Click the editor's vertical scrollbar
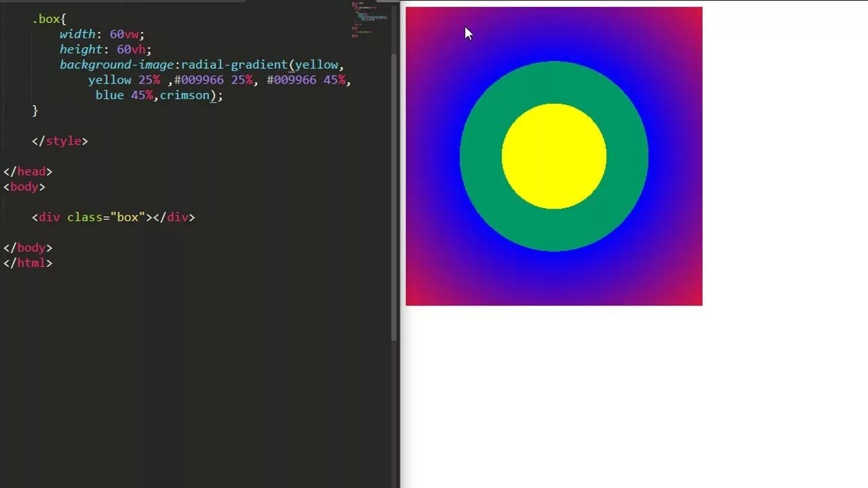 [394, 197]
